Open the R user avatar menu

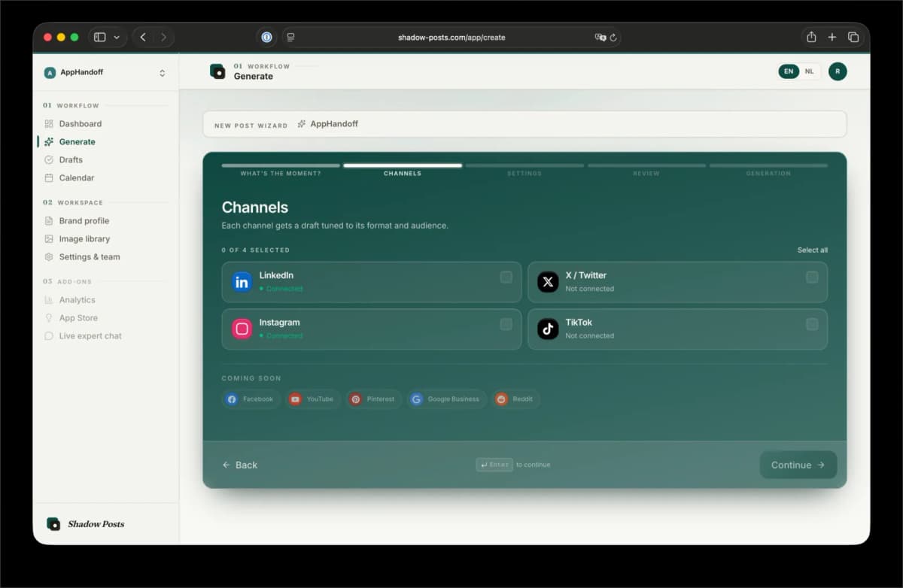[838, 71]
